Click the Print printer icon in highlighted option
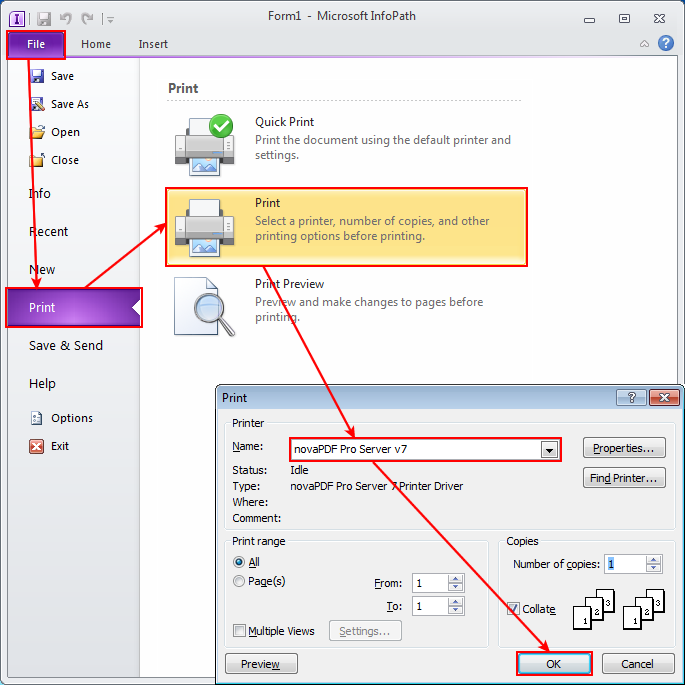685x685 pixels. click(204, 228)
